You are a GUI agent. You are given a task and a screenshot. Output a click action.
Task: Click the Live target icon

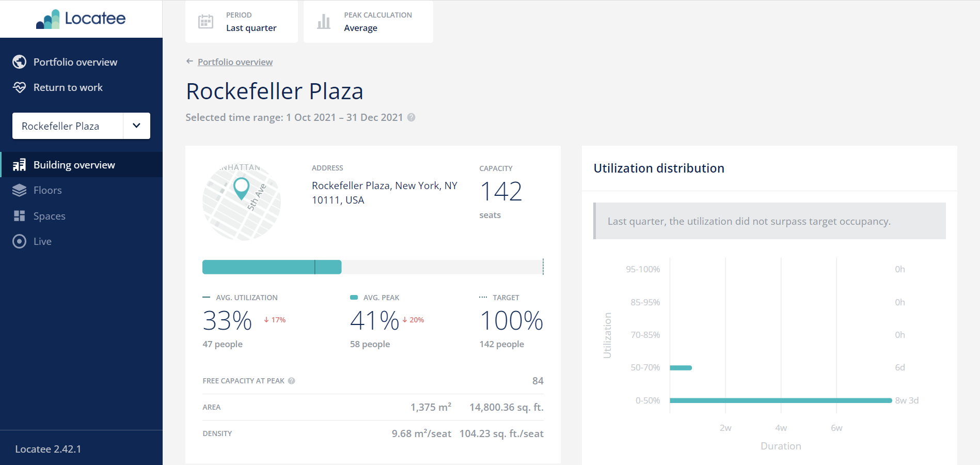point(20,241)
